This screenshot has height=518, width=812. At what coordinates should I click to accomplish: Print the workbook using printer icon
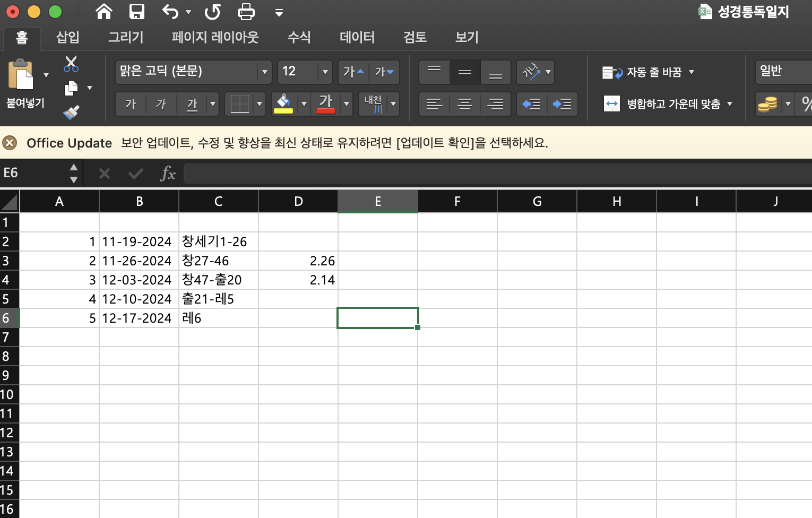point(246,11)
